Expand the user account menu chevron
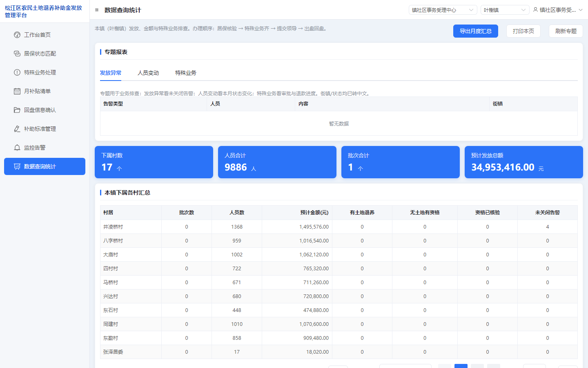Screen dimensions: 588x368 point(581,10)
